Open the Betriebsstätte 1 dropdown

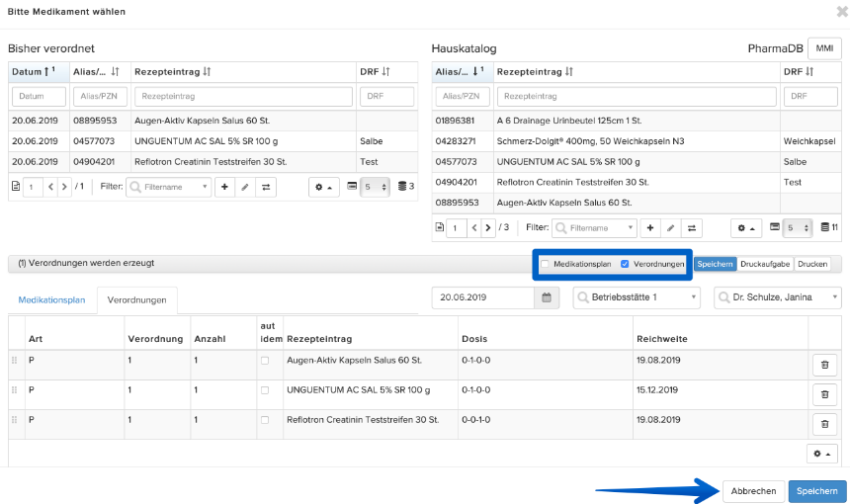coord(637,297)
